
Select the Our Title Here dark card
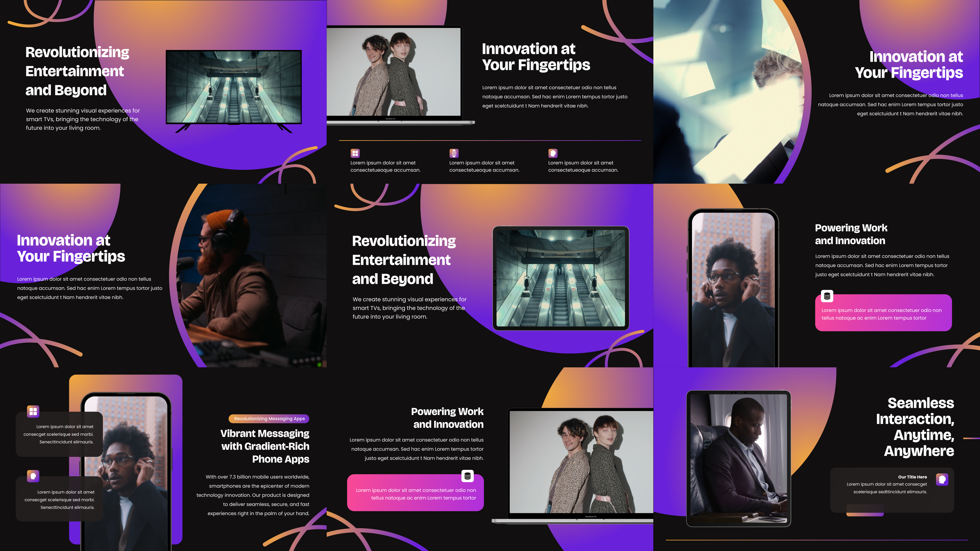pyautogui.click(x=892, y=490)
